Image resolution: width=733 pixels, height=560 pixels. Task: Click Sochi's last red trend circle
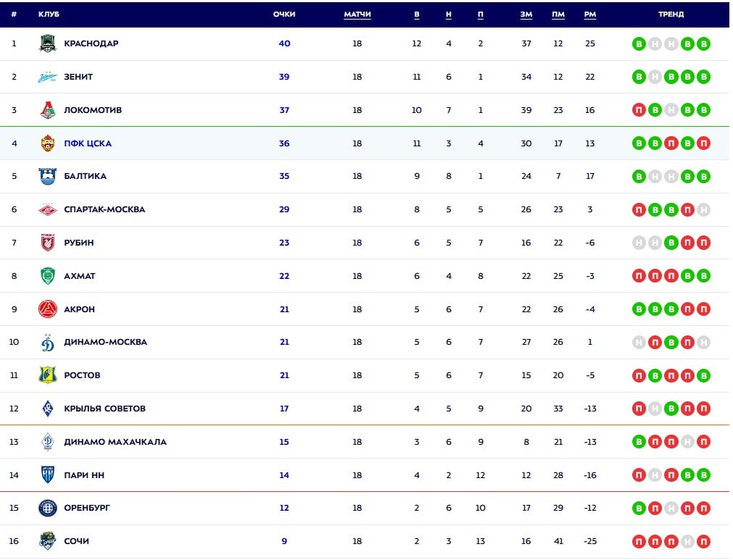703,541
